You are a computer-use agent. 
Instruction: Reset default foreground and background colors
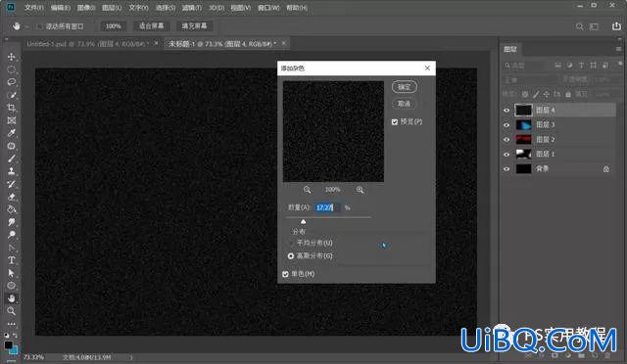click(x=7, y=336)
